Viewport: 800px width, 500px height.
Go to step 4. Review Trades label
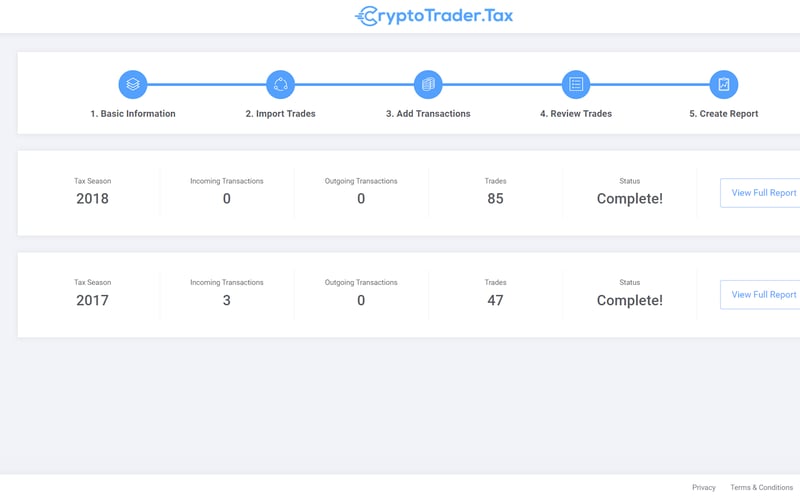pos(576,114)
